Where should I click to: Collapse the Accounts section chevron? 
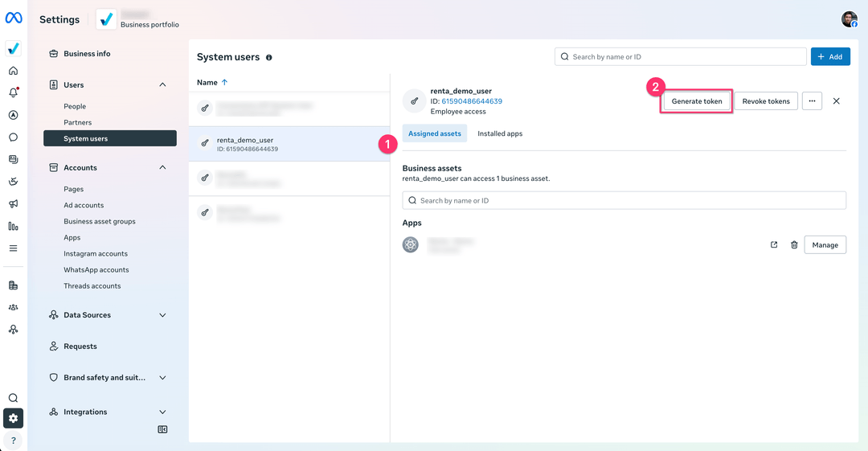coord(162,167)
